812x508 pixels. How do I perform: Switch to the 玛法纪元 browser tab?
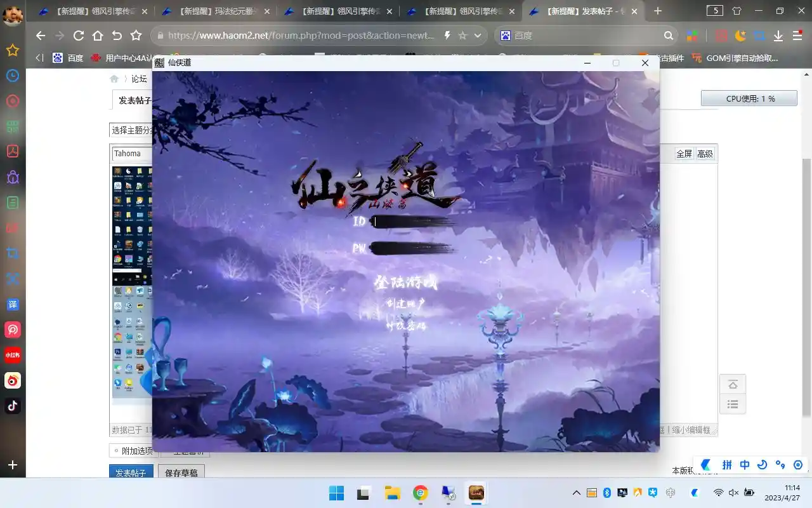pyautogui.click(x=216, y=11)
